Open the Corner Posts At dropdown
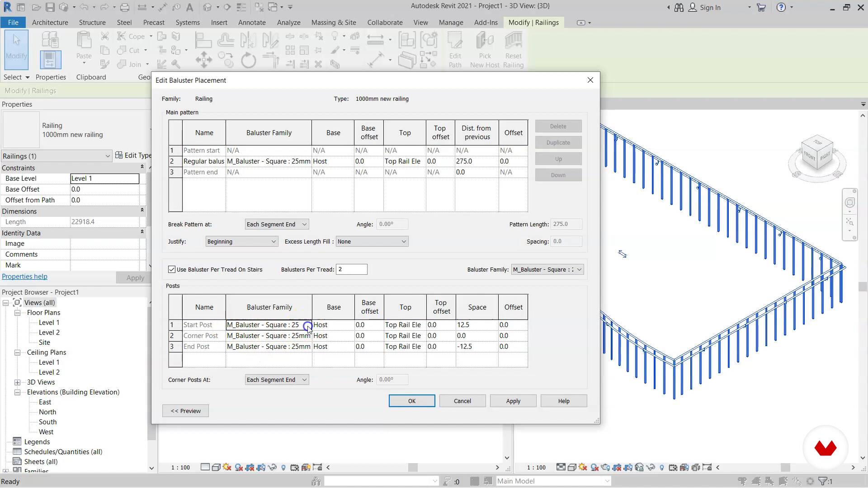Viewport: 868px width, 488px height. pyautogui.click(x=277, y=380)
